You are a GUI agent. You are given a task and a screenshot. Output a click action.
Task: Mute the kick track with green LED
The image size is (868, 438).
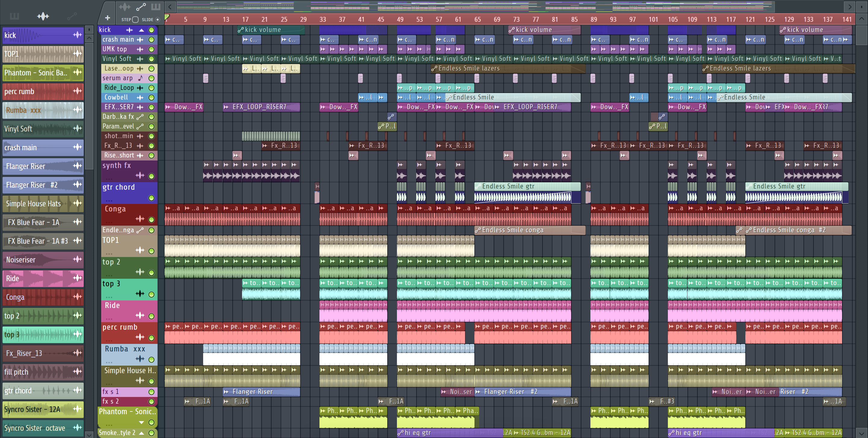coord(152,30)
